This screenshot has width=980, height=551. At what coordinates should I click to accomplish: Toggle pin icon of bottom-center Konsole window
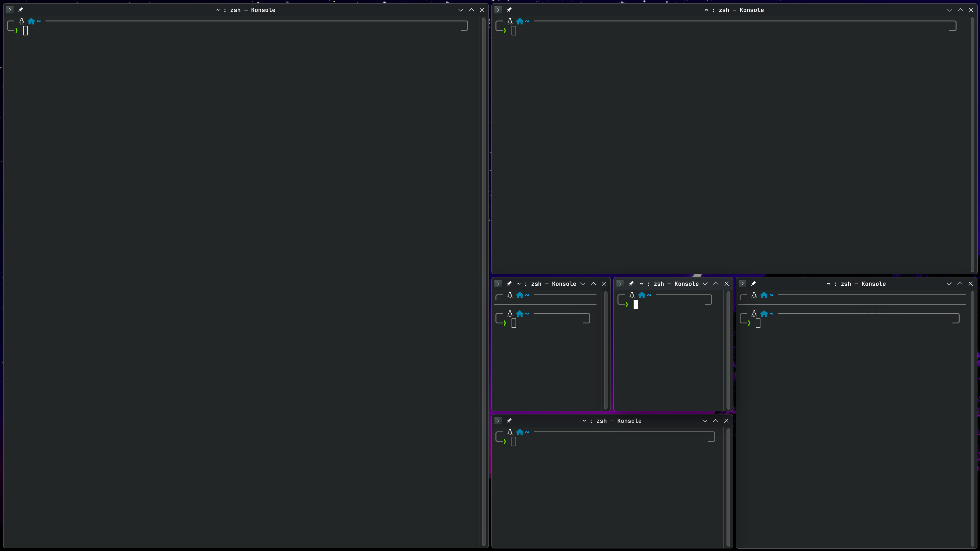509,421
